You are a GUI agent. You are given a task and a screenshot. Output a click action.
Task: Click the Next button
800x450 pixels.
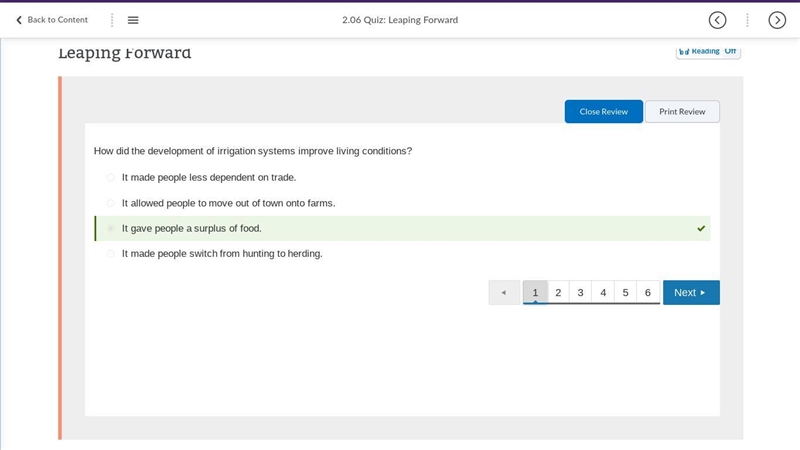(x=691, y=292)
